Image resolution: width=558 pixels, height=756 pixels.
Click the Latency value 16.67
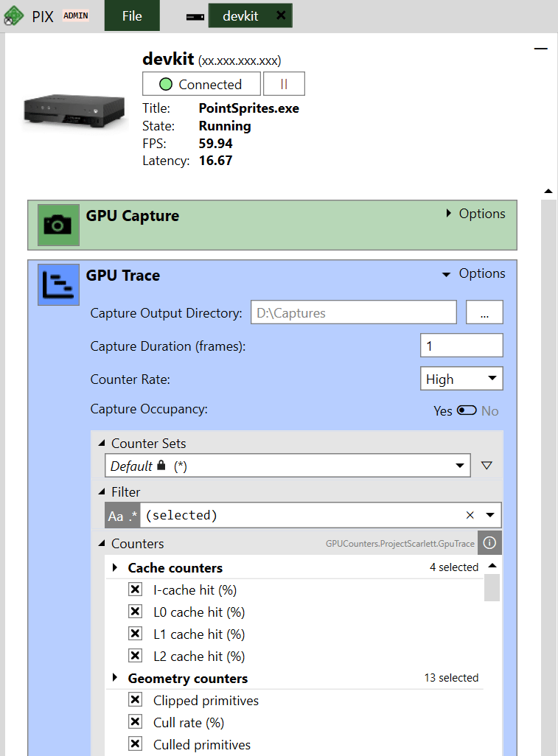[x=215, y=161]
